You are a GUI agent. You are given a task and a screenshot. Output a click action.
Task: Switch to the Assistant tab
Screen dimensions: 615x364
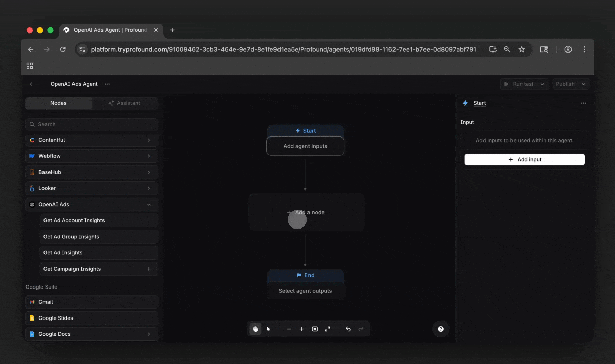click(124, 103)
